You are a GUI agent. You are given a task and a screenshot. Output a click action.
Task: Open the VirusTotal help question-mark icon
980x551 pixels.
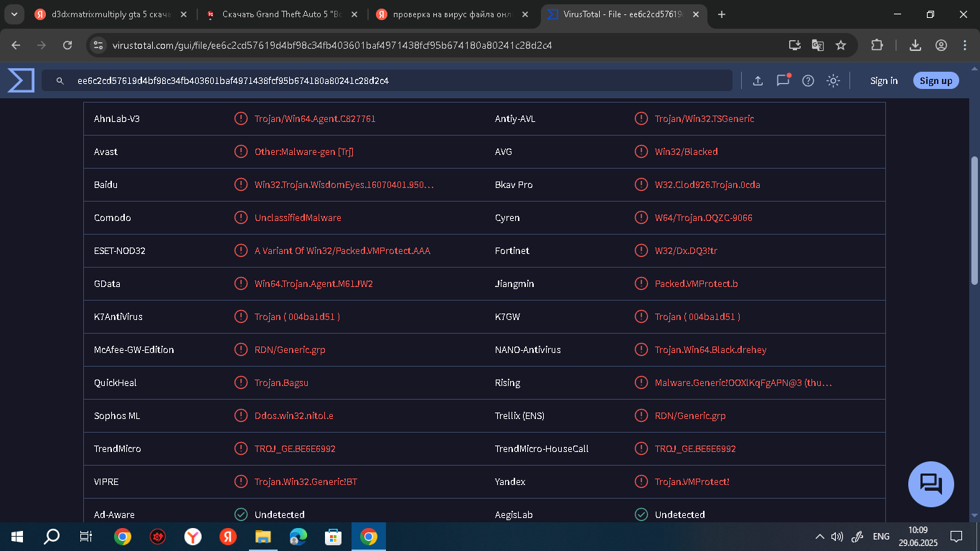[808, 81]
